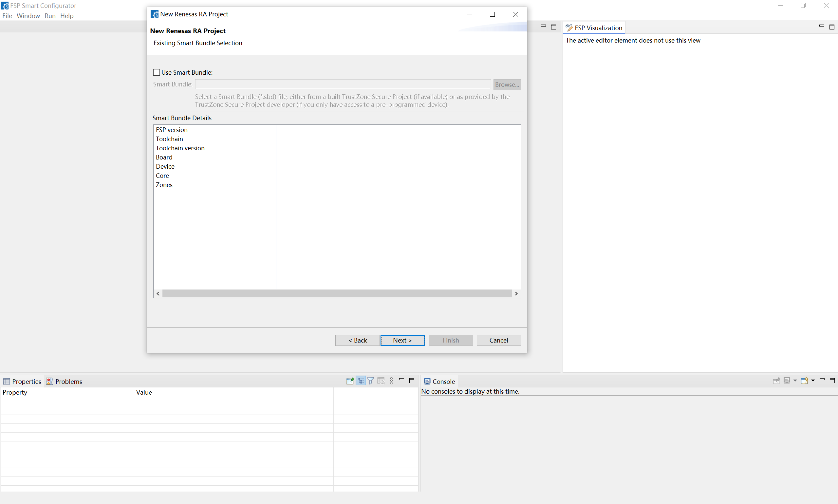Click the Display Selected Console icon
Viewport: 838px width, 504px height.
(x=787, y=381)
